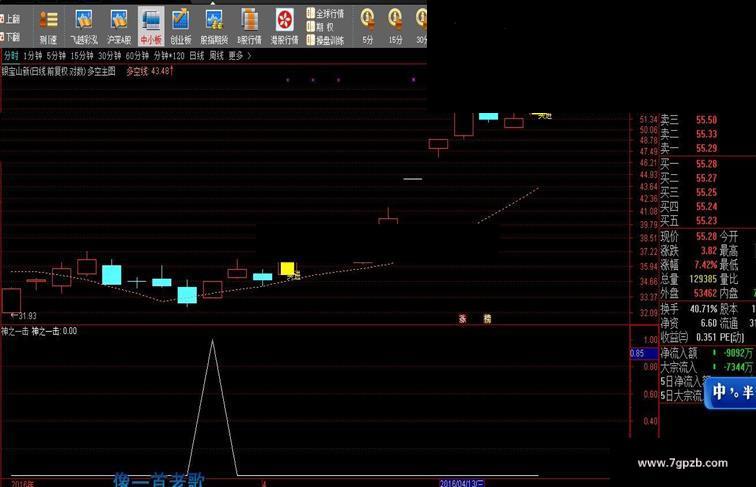This screenshot has height=487, width=756.
Task: Switch to the 60分钟 tab
Action: [x=137, y=56]
